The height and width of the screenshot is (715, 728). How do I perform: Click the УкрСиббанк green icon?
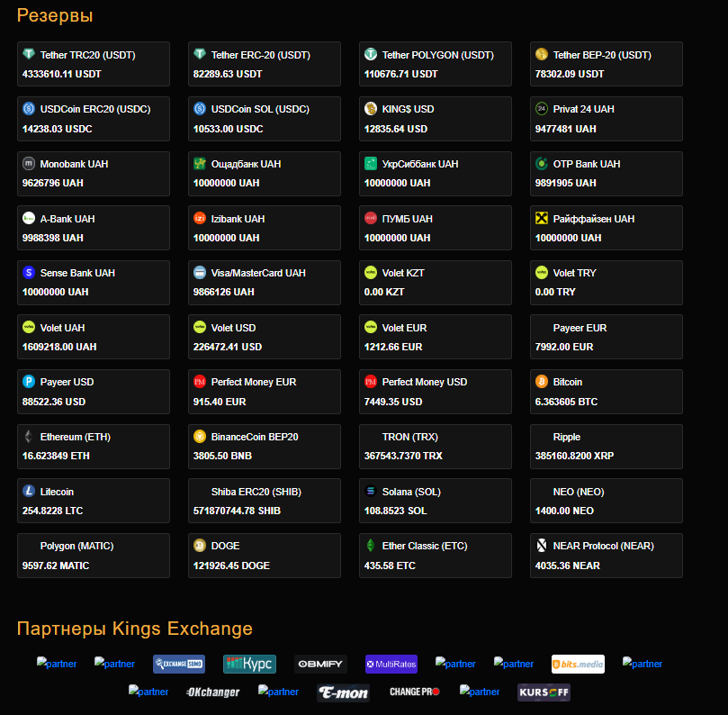pyautogui.click(x=371, y=163)
